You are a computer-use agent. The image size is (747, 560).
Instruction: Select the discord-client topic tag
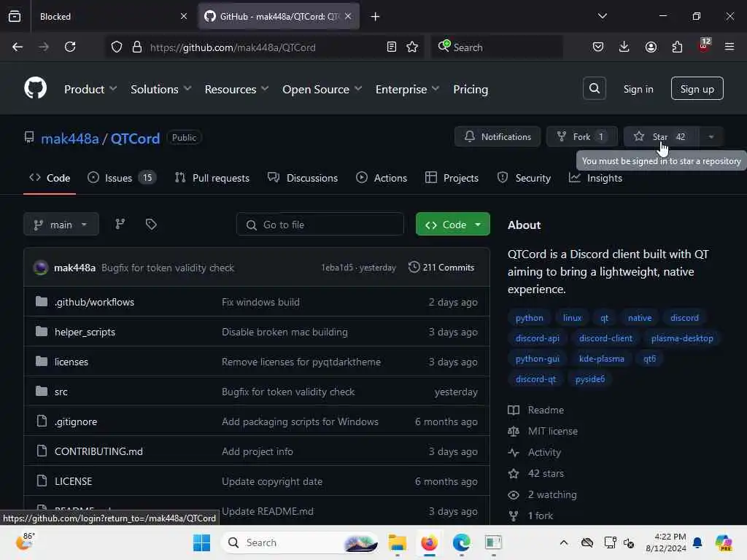pos(605,338)
